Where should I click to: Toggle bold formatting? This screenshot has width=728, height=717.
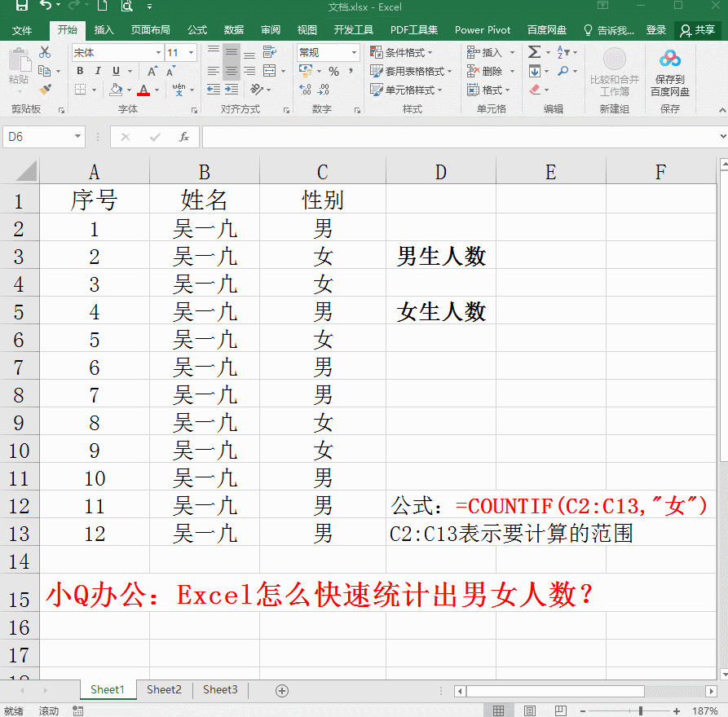click(79, 71)
